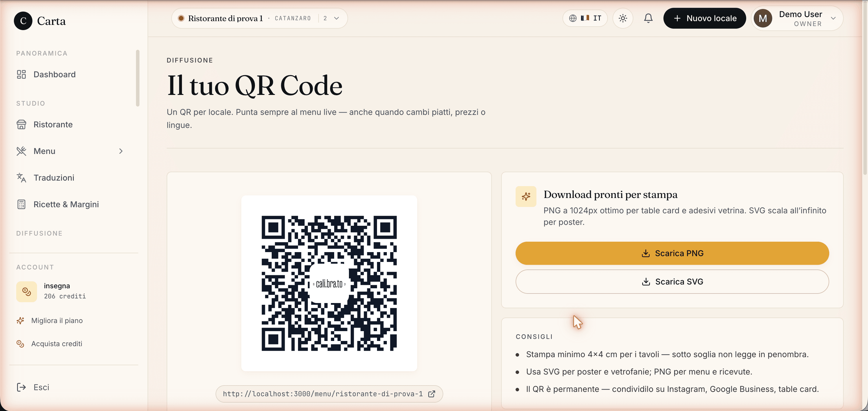Click the Nuovo locale button

point(705,18)
